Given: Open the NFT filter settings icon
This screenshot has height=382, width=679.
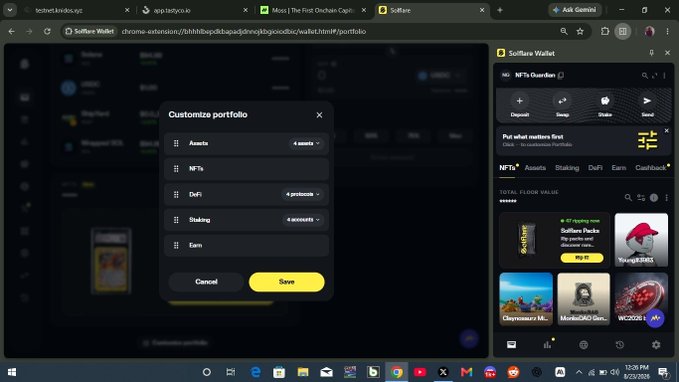Looking at the screenshot, I should (x=641, y=197).
